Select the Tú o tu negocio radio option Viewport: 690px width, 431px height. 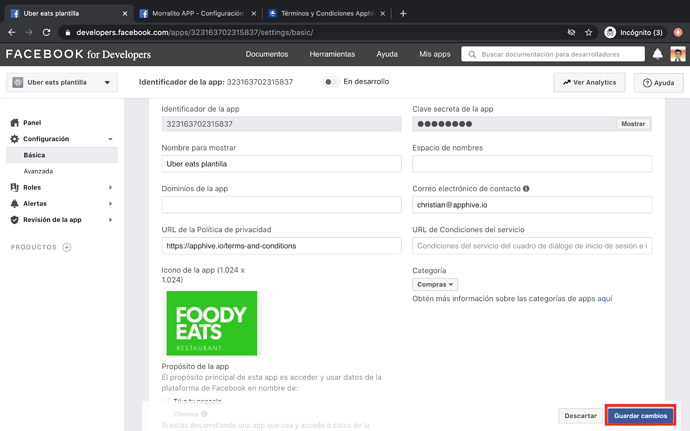pyautogui.click(x=166, y=400)
